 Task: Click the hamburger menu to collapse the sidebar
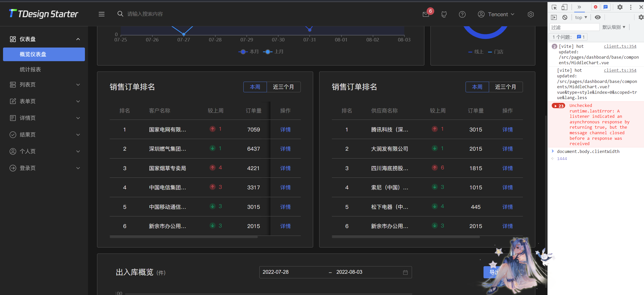101,14
